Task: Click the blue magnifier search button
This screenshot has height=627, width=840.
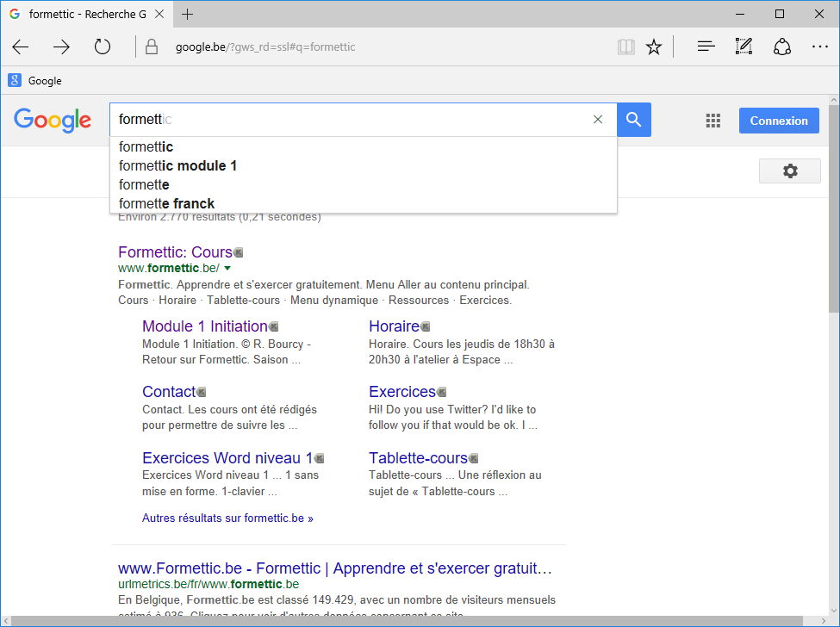Action: tap(634, 120)
